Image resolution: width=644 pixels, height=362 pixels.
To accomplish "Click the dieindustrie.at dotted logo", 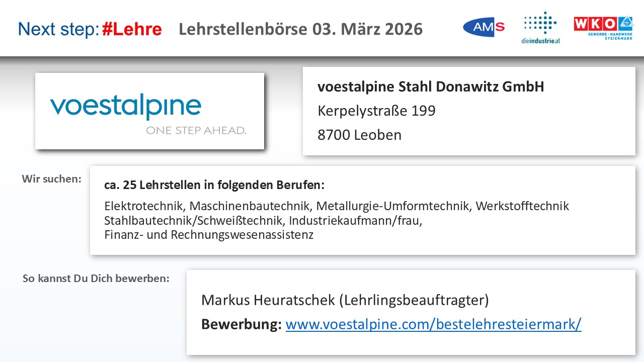I will (x=540, y=28).
